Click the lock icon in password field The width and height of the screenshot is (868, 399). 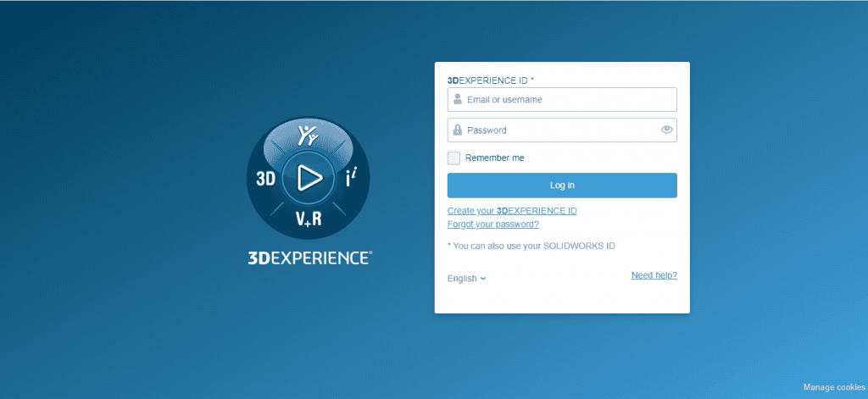point(458,130)
